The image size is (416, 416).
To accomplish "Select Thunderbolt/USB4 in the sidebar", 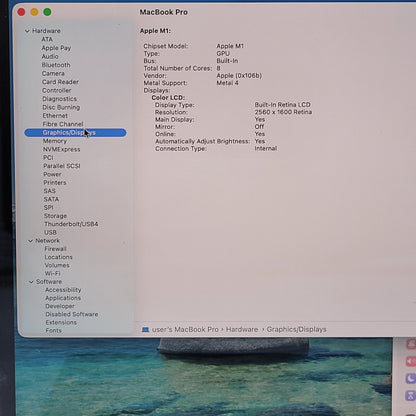I will (x=71, y=224).
